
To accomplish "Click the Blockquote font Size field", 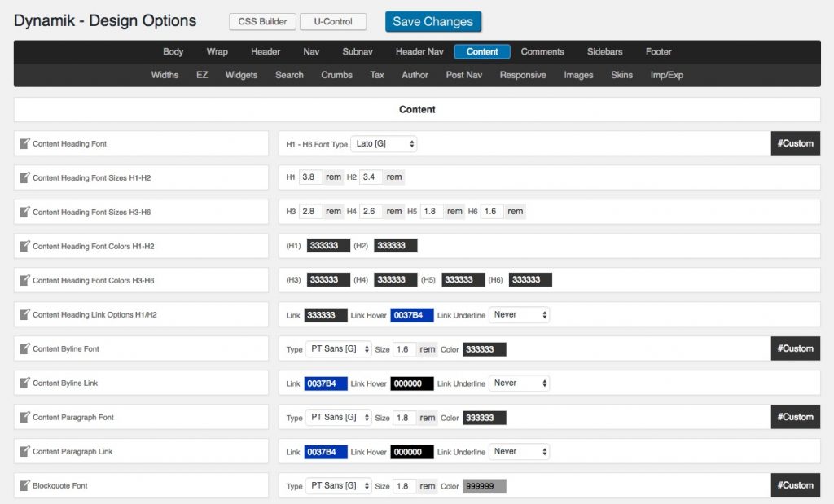I will 404,486.
